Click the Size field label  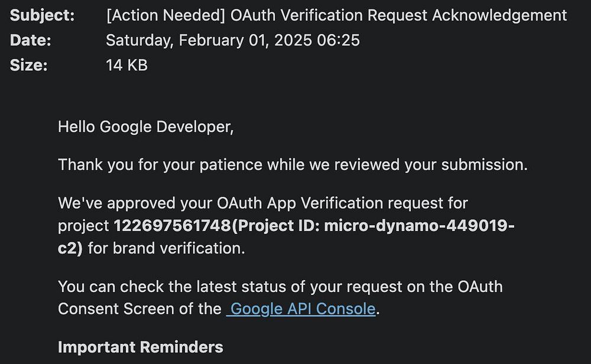click(x=28, y=65)
